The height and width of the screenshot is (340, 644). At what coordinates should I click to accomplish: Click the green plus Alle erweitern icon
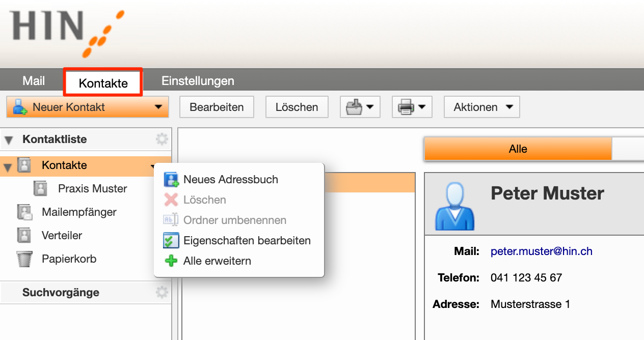click(171, 261)
